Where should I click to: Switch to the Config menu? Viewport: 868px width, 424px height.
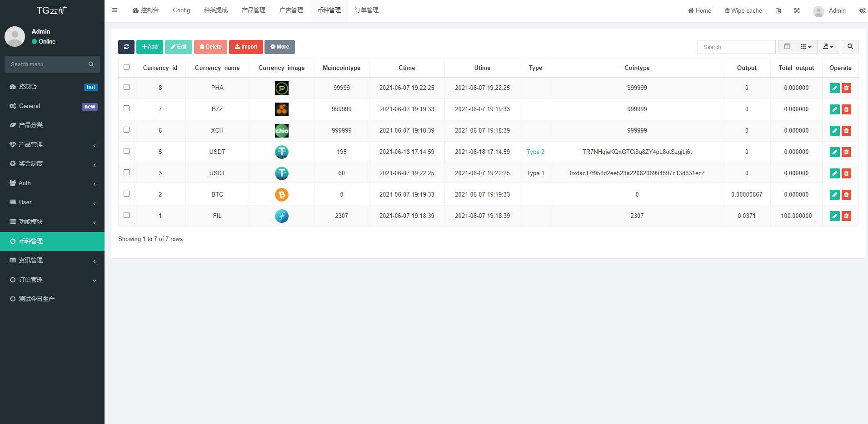click(181, 10)
